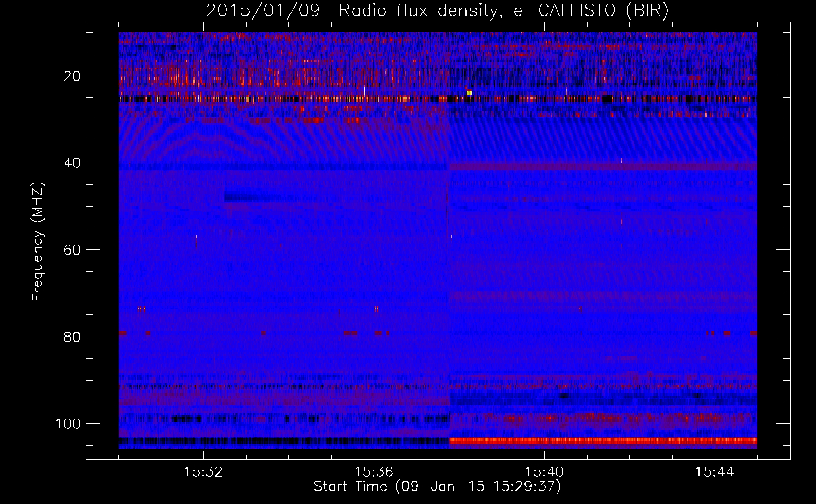Click the 100 MHz frequency tick label
Image resolution: width=816 pixels, height=504 pixels.
click(68, 424)
